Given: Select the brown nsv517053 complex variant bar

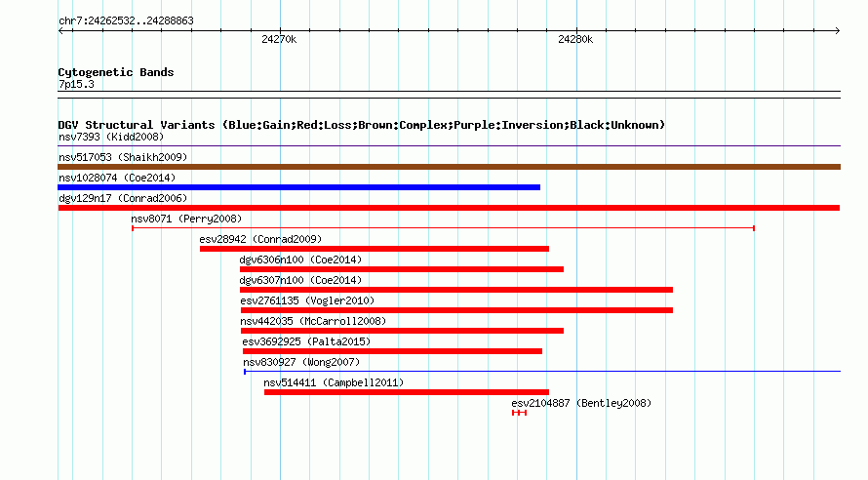Looking at the screenshot, I should [449, 167].
